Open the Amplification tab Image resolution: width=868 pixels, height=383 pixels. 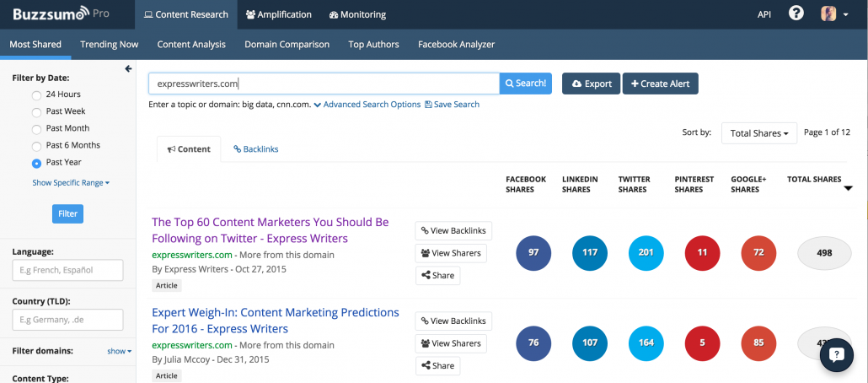click(x=278, y=14)
